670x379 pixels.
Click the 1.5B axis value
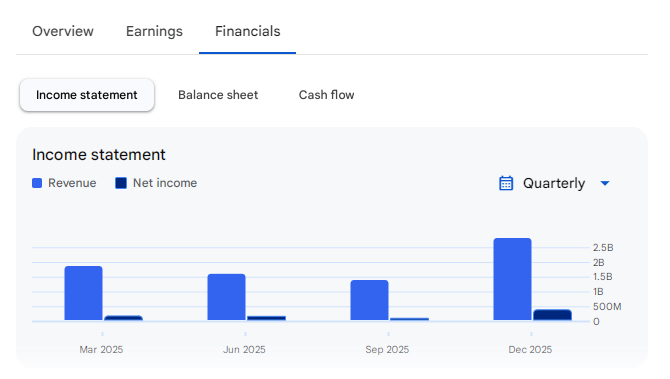[602, 277]
